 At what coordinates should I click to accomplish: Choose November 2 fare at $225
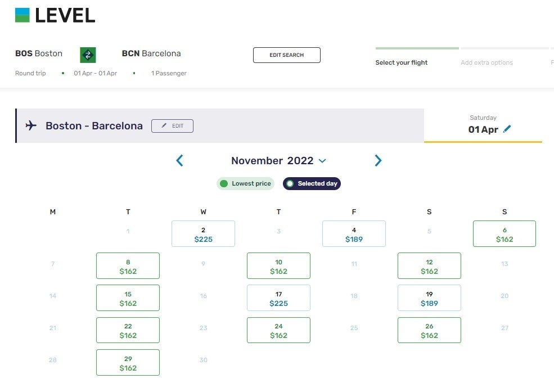tap(203, 234)
